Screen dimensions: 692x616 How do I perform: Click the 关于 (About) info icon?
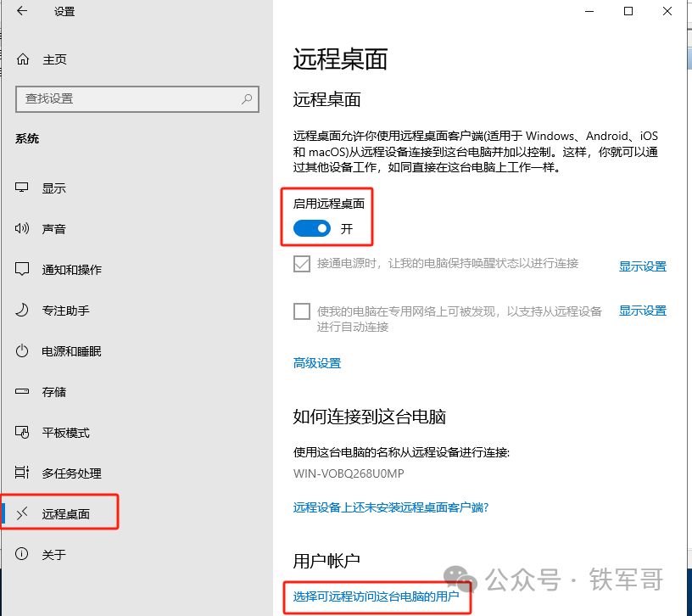pyautogui.click(x=20, y=554)
